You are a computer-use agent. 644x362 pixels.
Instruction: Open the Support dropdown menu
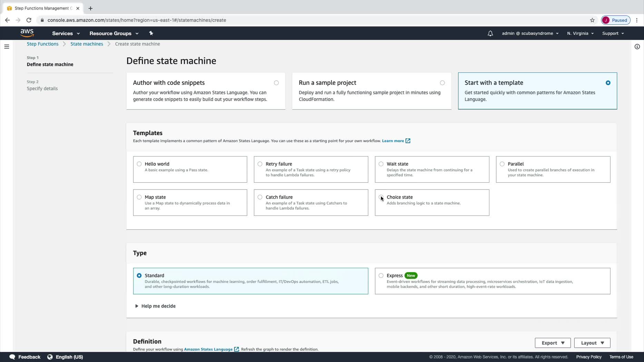613,33
